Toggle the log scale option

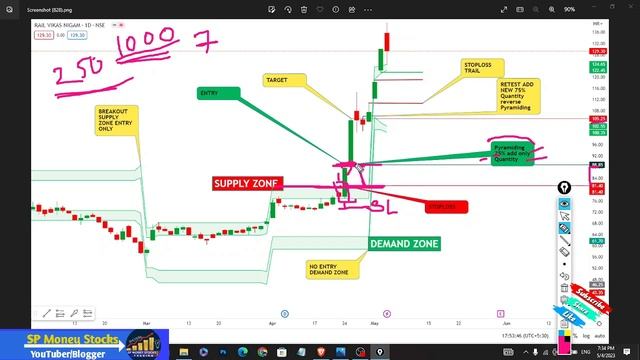[586, 336]
